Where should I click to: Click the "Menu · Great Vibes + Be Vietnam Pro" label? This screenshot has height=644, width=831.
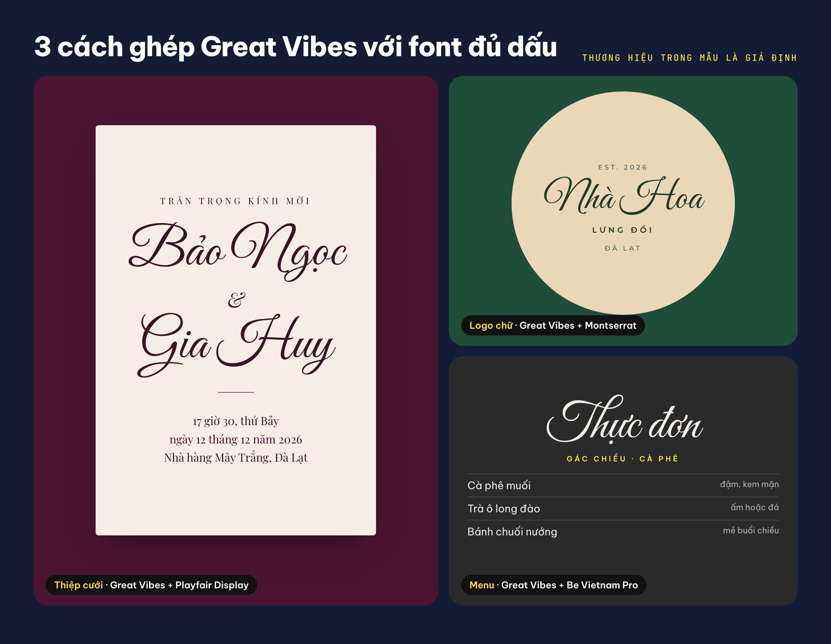pos(554,585)
